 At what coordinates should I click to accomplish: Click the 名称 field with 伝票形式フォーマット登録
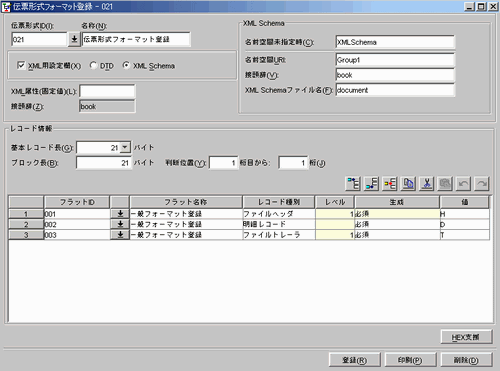click(x=136, y=39)
